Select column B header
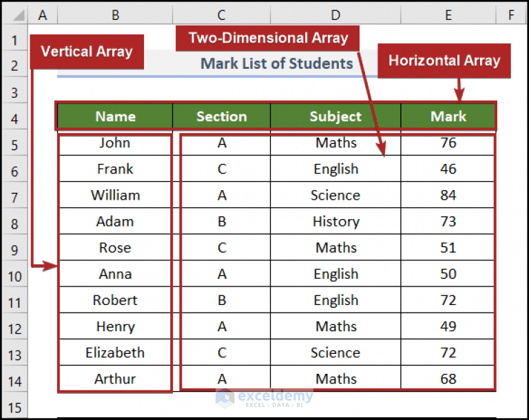This screenshot has width=529, height=420. (115, 15)
